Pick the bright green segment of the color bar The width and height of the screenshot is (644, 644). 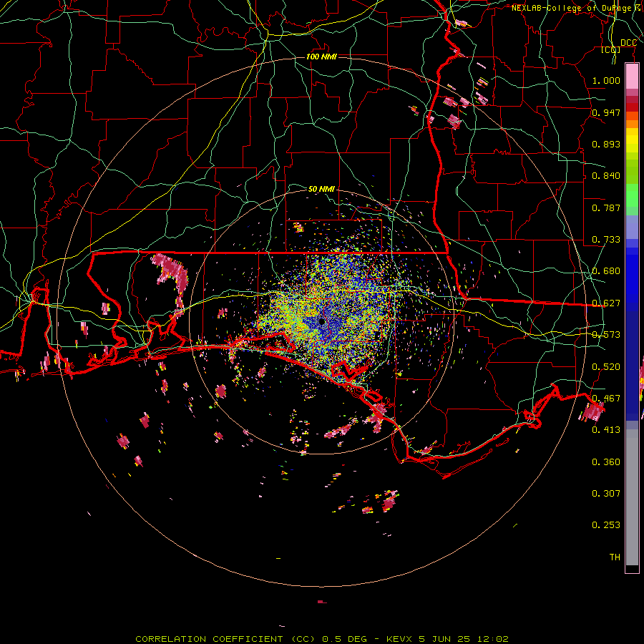[632, 196]
